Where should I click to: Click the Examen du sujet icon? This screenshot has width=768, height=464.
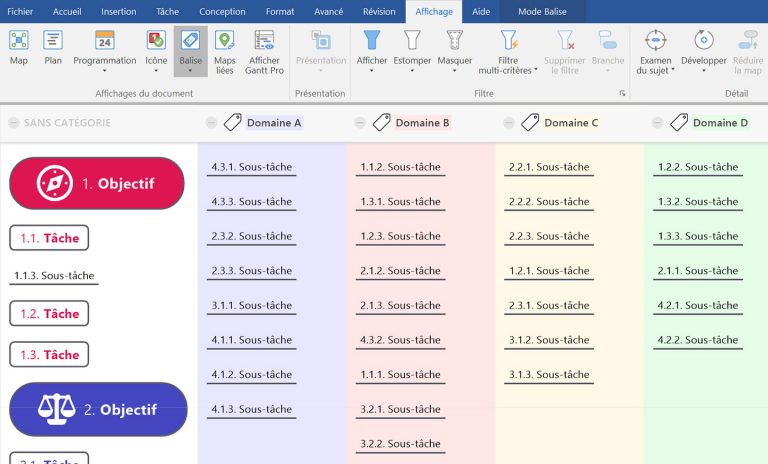pyautogui.click(x=655, y=41)
